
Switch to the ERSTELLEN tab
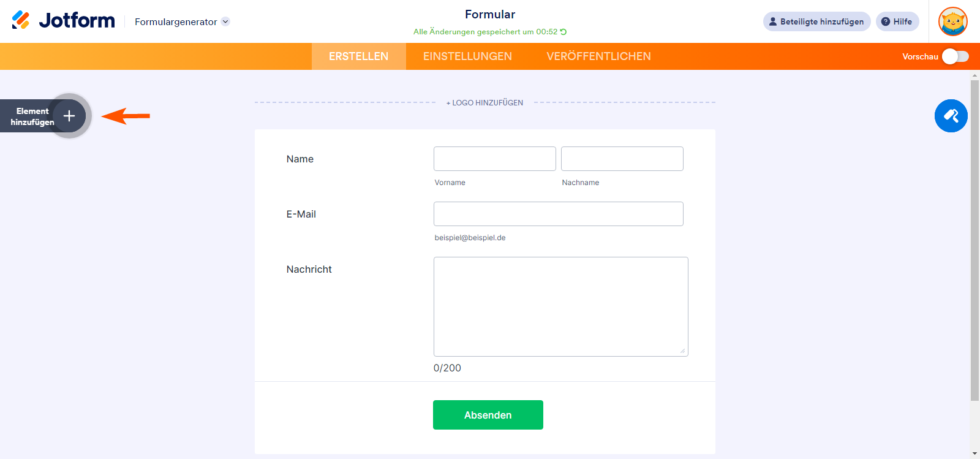(x=358, y=56)
